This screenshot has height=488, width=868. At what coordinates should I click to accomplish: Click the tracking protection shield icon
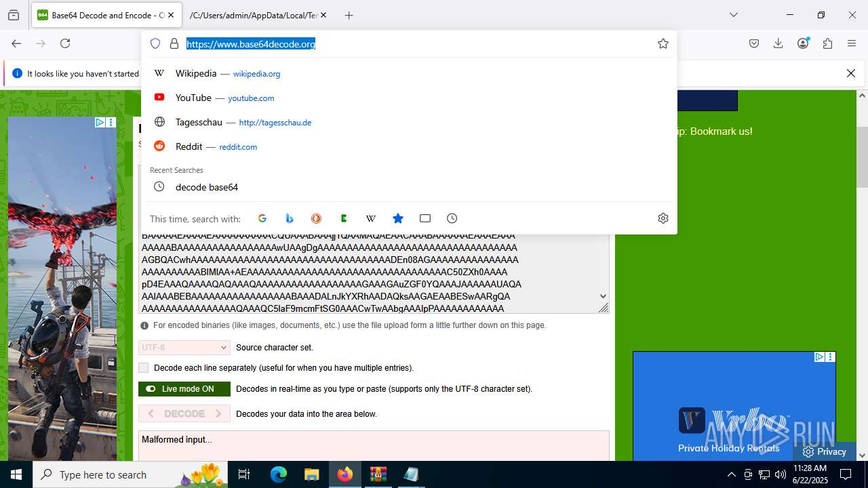(155, 43)
